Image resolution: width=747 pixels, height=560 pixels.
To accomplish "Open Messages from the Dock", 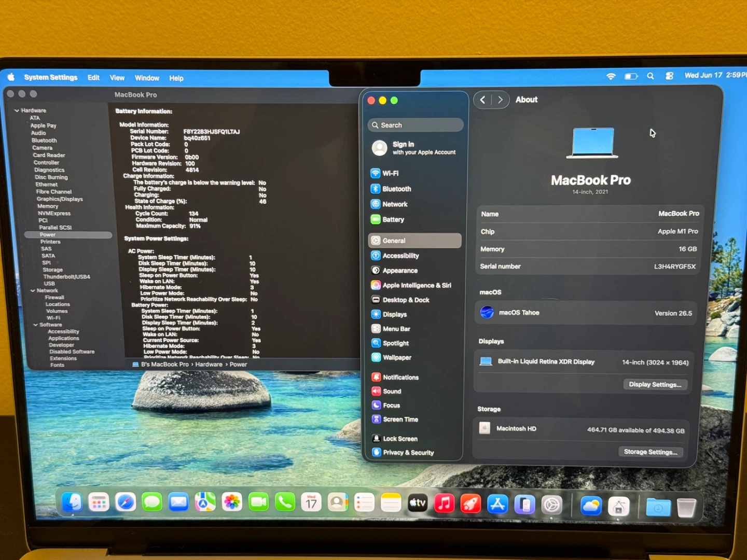I will tap(152, 502).
